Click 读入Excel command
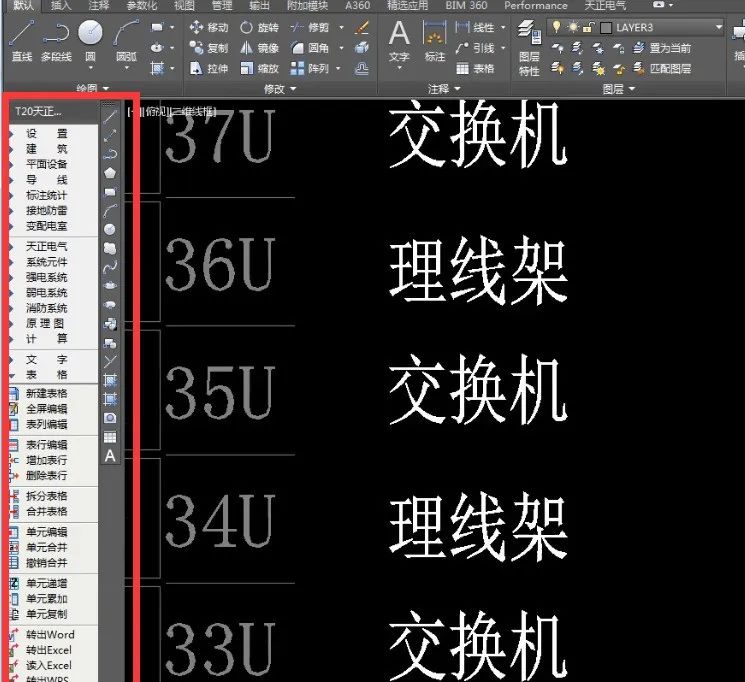 (48, 665)
